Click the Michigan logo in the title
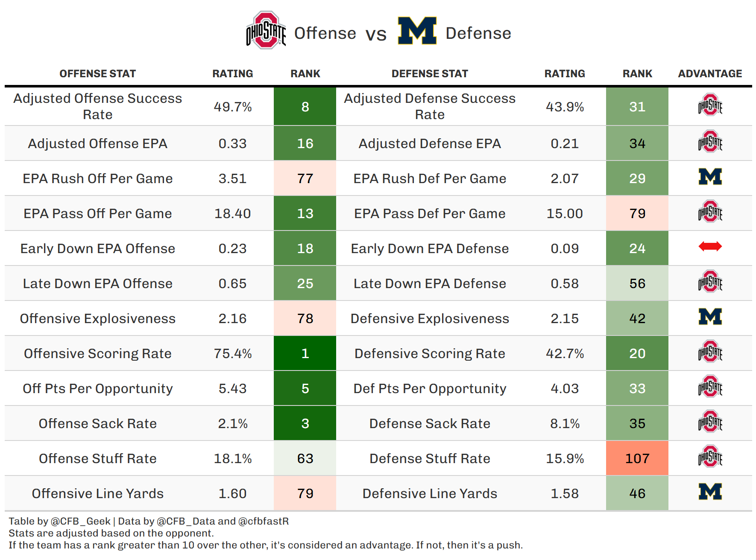Screen dimensions: 756x560 click(417, 31)
